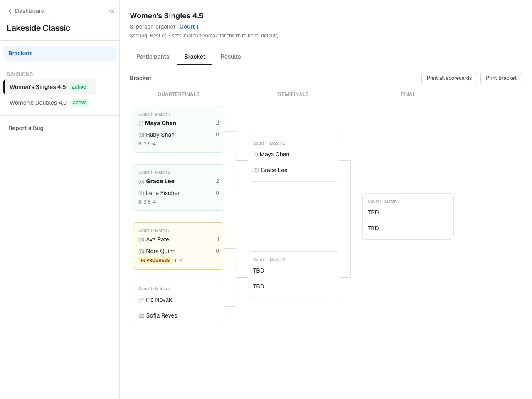Click the Print Bracket button
532x399 pixels.
(x=501, y=78)
